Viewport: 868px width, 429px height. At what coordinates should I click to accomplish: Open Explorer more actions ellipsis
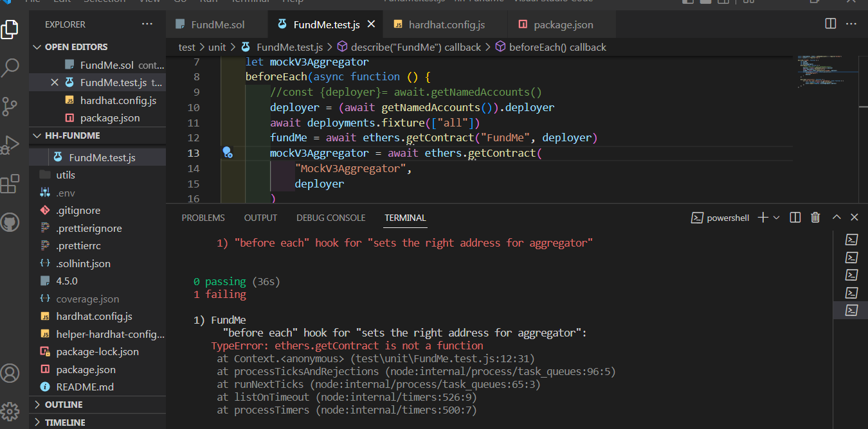tap(147, 24)
